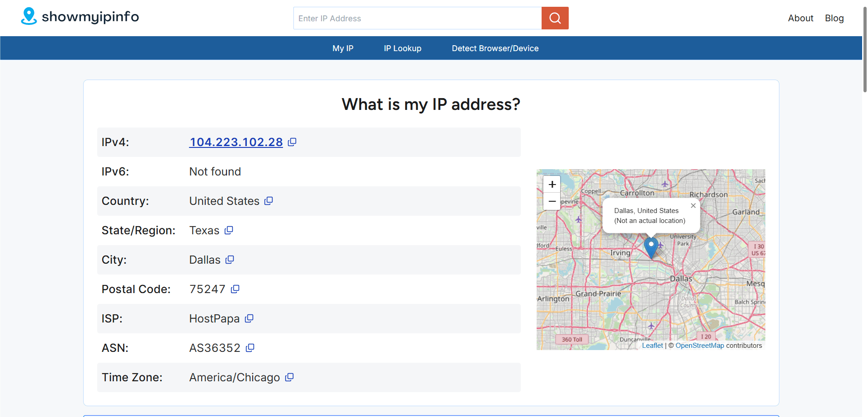Open the OpenStreetMap attribution link
868x417 pixels.
[x=700, y=345]
